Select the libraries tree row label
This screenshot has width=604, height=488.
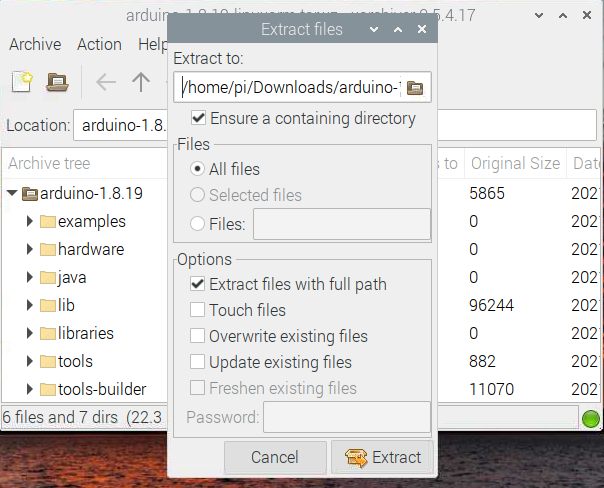click(86, 334)
